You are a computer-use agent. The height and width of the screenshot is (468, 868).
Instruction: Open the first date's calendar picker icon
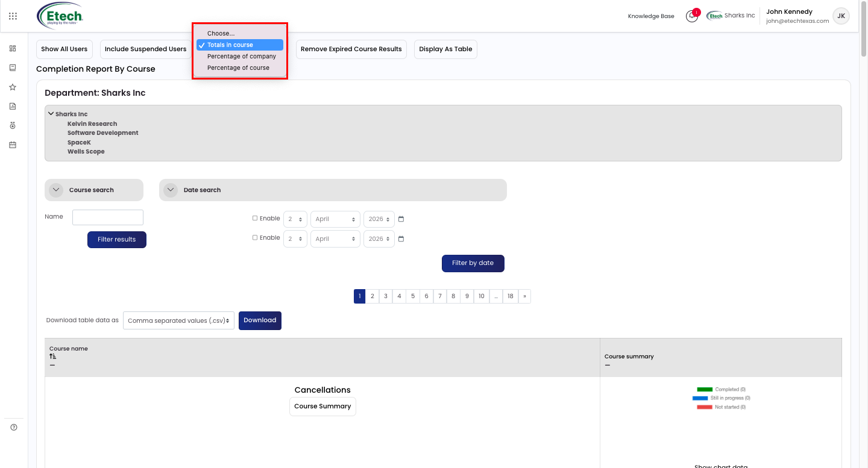(x=401, y=219)
